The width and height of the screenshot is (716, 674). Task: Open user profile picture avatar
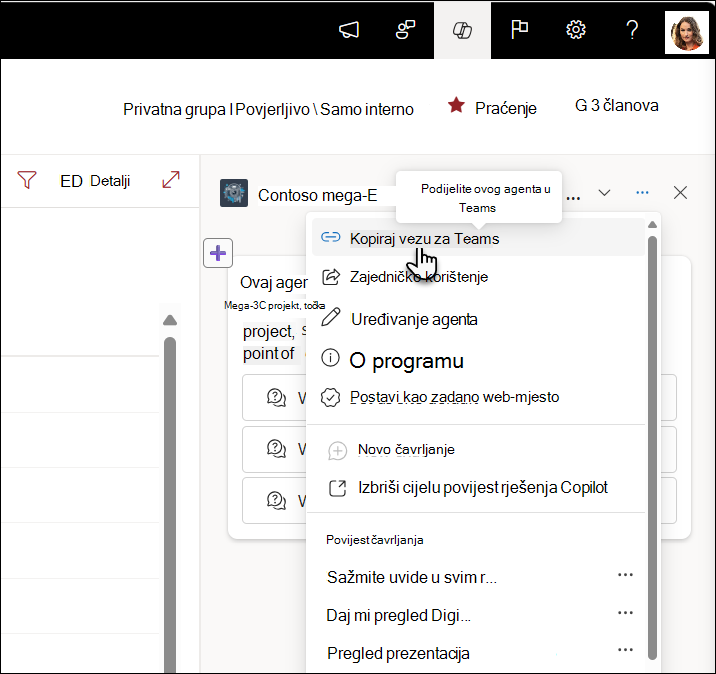(x=687, y=32)
